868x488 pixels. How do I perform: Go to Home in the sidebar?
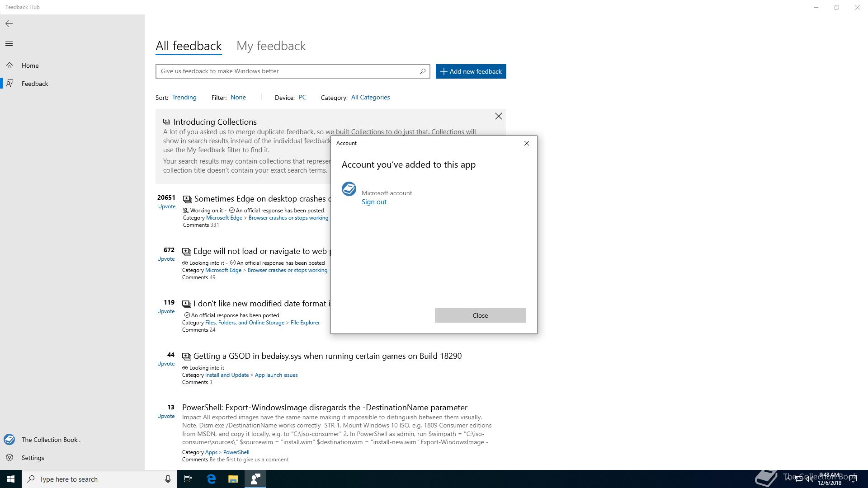(x=72, y=66)
